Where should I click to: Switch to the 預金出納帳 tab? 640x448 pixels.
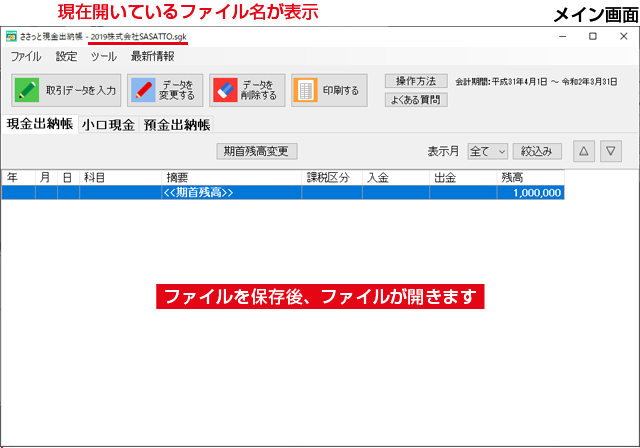[176, 125]
